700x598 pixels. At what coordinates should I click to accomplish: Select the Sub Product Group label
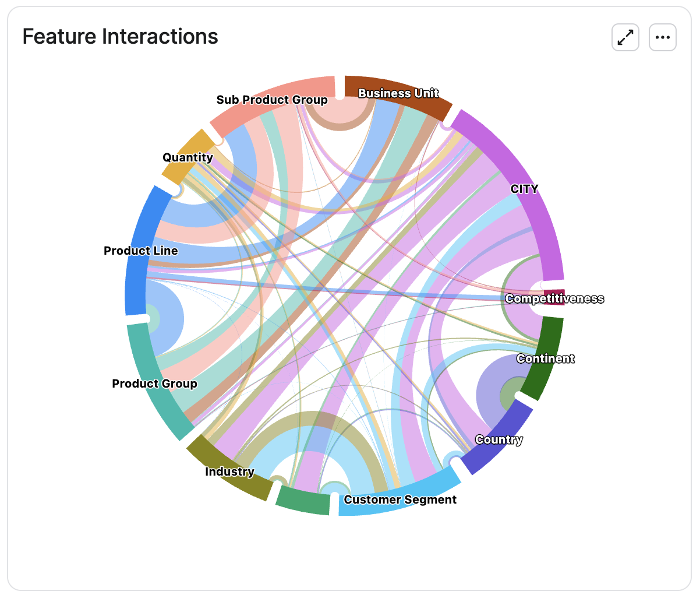click(272, 100)
